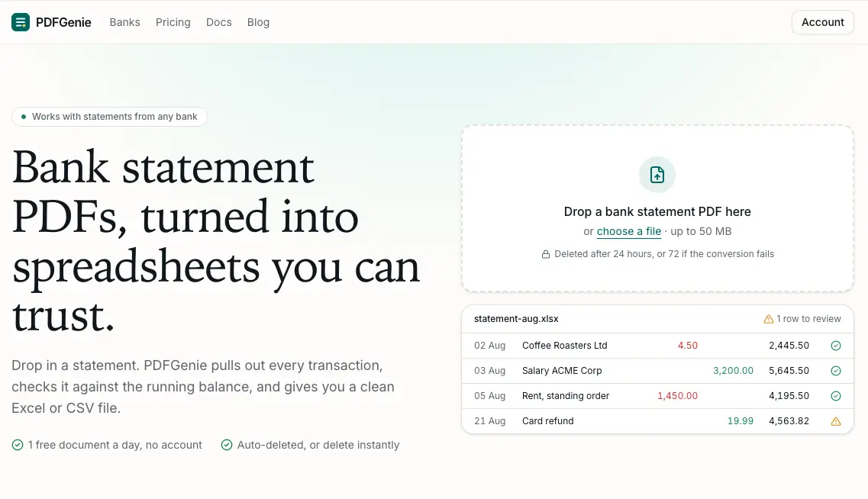Screen dimensions: 868x499
Task: Click the check icon beside '1 free document a day'
Action: [18, 445]
